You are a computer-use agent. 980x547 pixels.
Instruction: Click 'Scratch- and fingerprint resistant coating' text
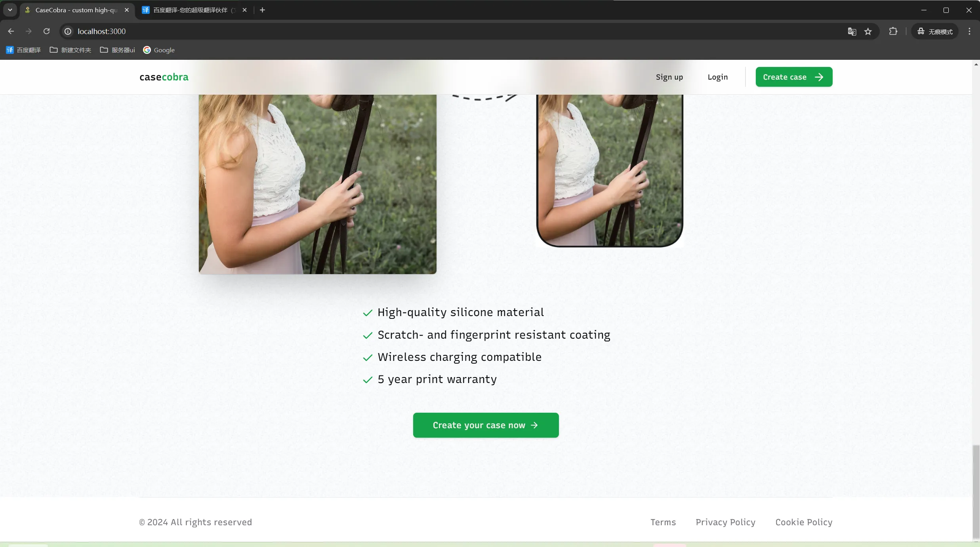494,335
